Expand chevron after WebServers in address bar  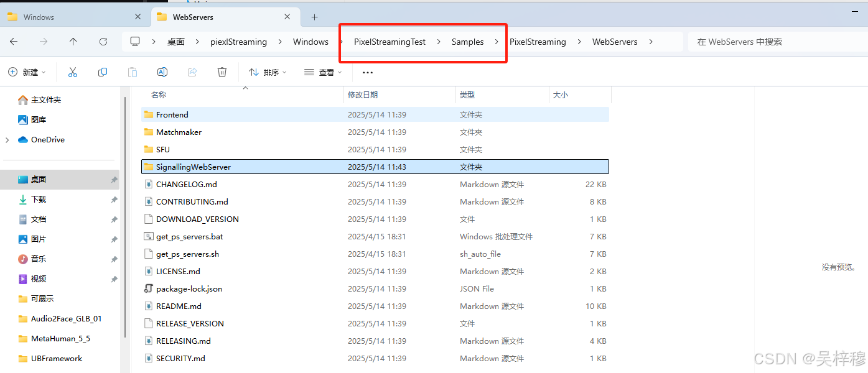651,42
